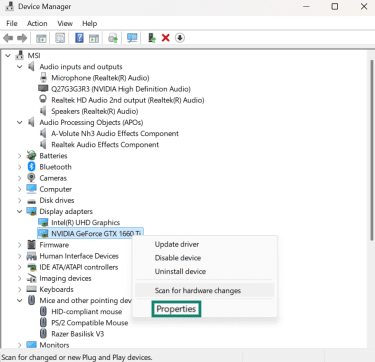Click the Back arrow toolbar icon
375x362 pixels.
click(8, 38)
